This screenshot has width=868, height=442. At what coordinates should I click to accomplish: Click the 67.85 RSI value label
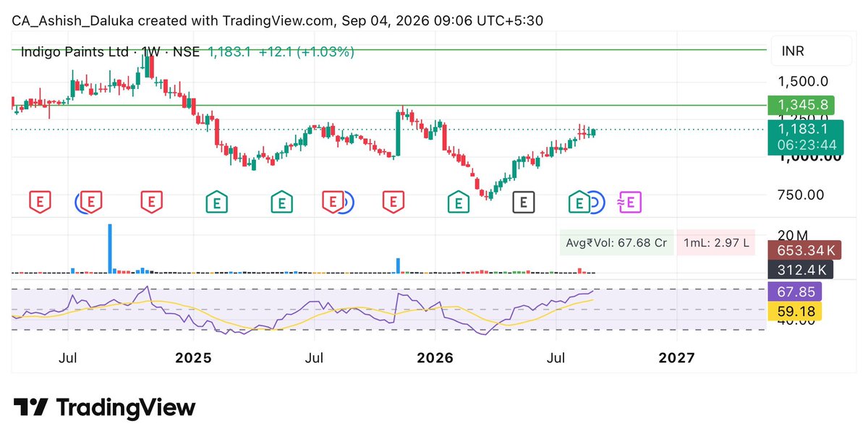coord(795,292)
